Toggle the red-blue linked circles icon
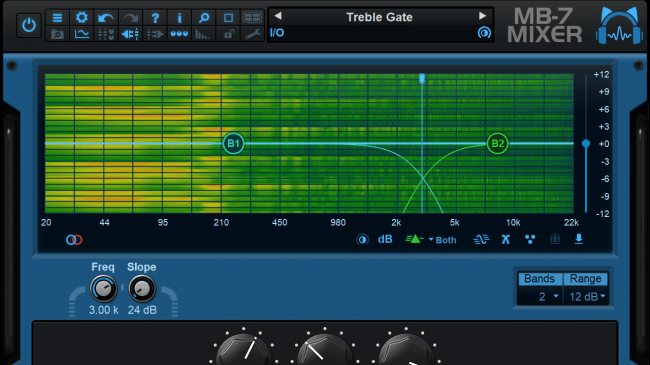This screenshot has width=650, height=365. 74,240
